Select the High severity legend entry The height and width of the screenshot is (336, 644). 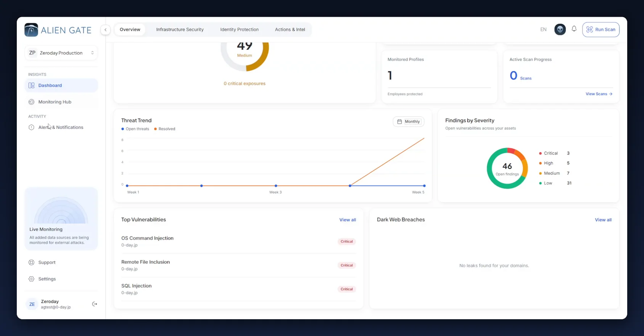coord(554,163)
